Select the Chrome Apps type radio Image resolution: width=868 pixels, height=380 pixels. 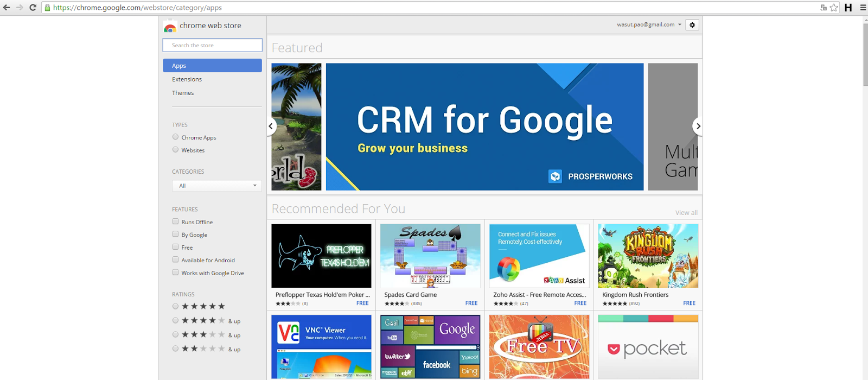[x=175, y=137]
